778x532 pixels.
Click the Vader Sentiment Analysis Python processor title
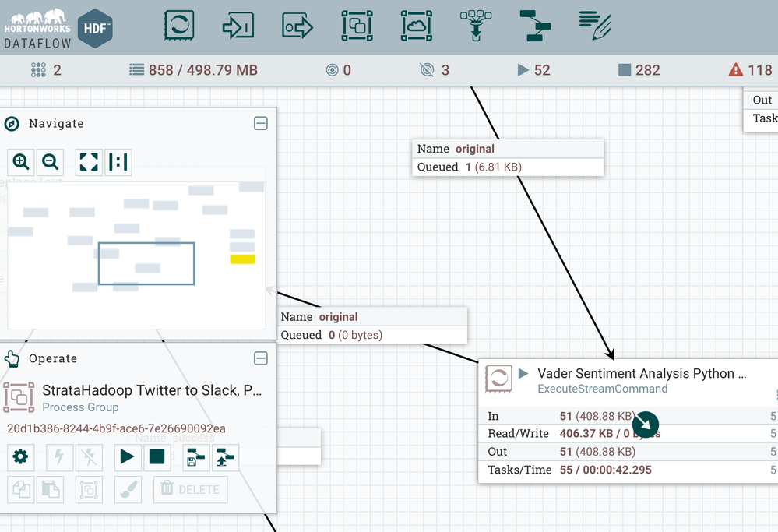(642, 373)
